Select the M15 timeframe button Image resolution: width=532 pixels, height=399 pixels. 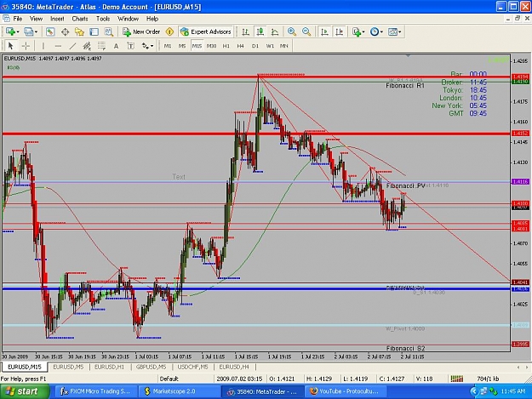coord(197,46)
